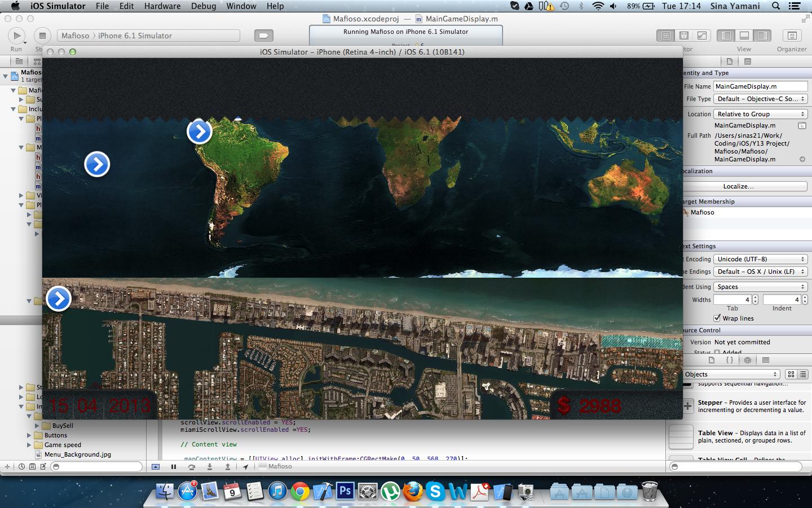Open the iOS Simulator application menu
Image resolution: width=812 pixels, height=508 pixels.
click(58, 6)
